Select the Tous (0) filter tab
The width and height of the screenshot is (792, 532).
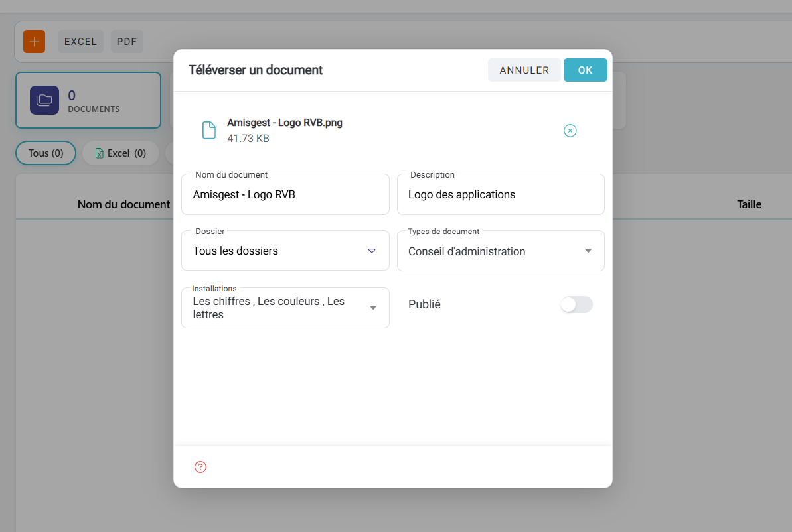(46, 153)
